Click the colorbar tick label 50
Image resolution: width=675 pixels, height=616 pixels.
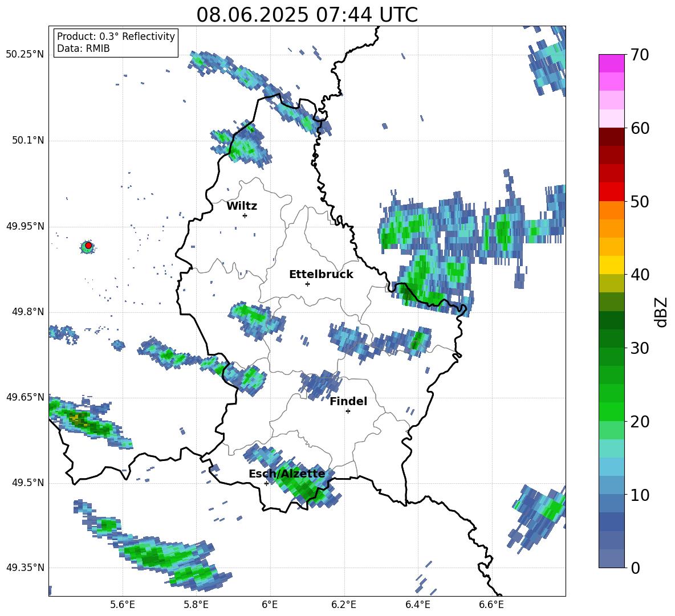(x=639, y=202)
